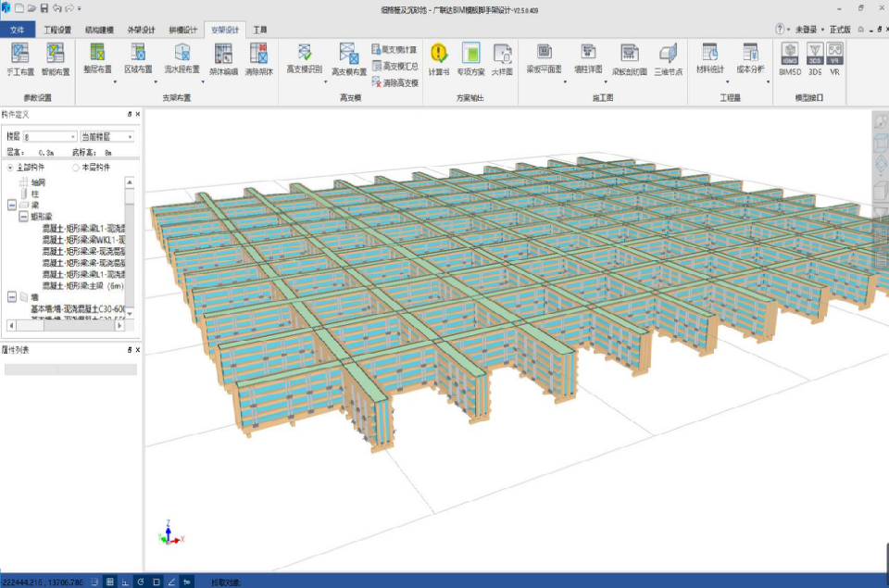This screenshot has width=889, height=588.
Task: Click the XYZ axis gizmo in viewport
Action: [x=170, y=533]
